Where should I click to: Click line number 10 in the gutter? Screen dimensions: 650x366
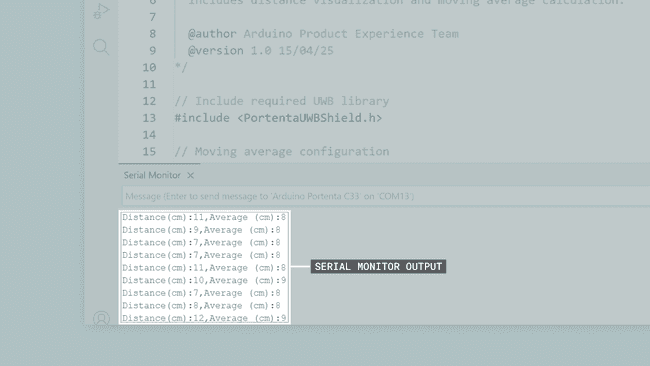149,68
